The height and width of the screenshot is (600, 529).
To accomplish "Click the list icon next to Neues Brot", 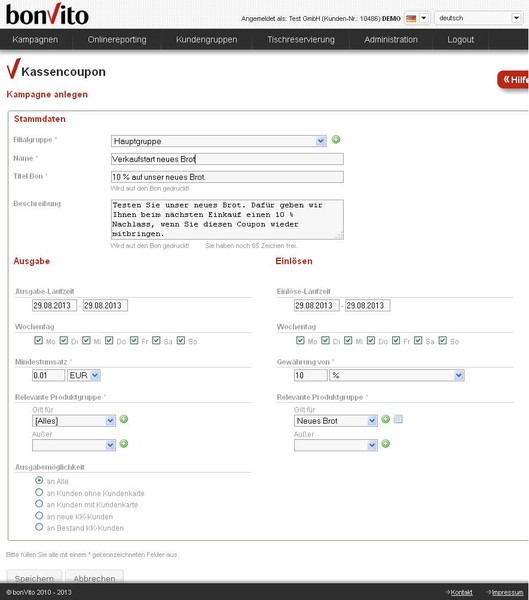I will (398, 419).
